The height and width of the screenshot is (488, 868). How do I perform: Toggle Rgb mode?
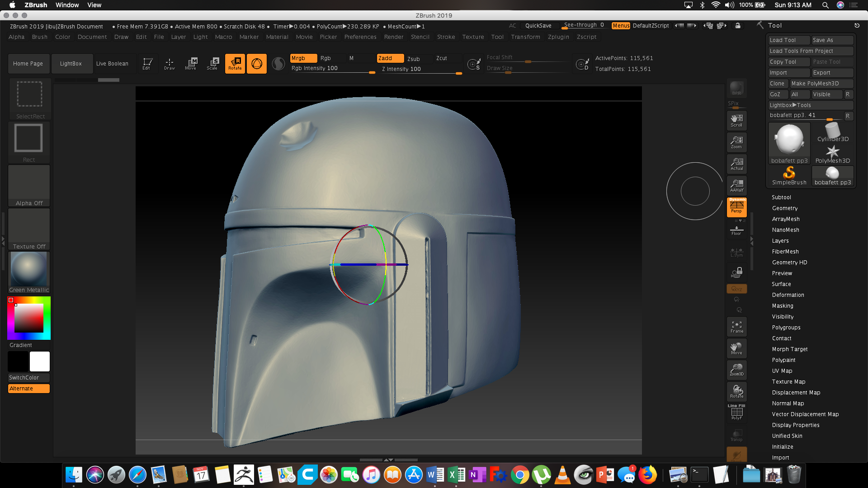(x=332, y=58)
